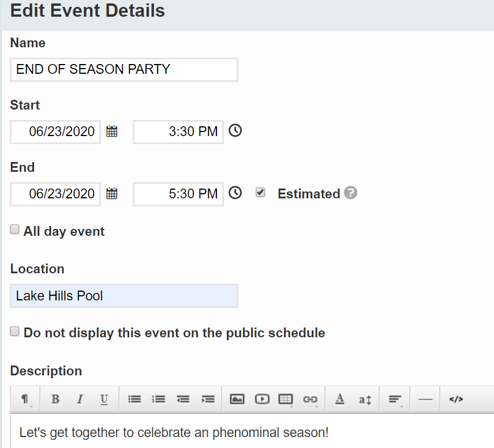Check Do not display on public schedule
The width and height of the screenshot is (494, 448).
(x=15, y=332)
